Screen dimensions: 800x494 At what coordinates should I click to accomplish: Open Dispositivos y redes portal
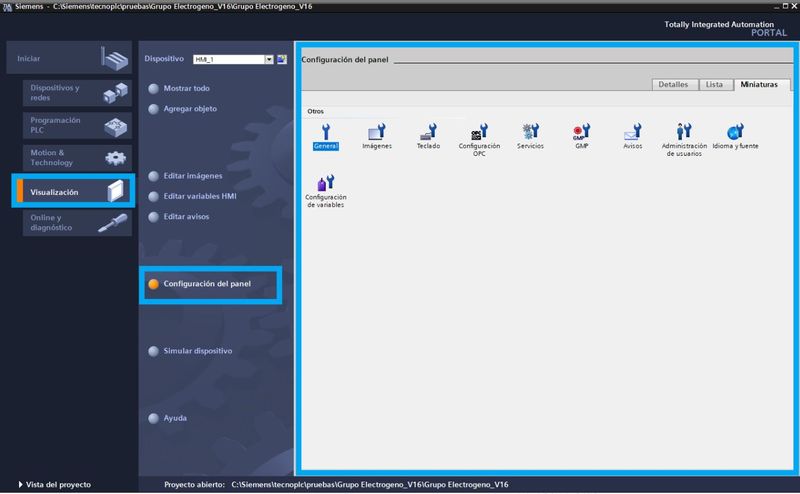(77, 93)
